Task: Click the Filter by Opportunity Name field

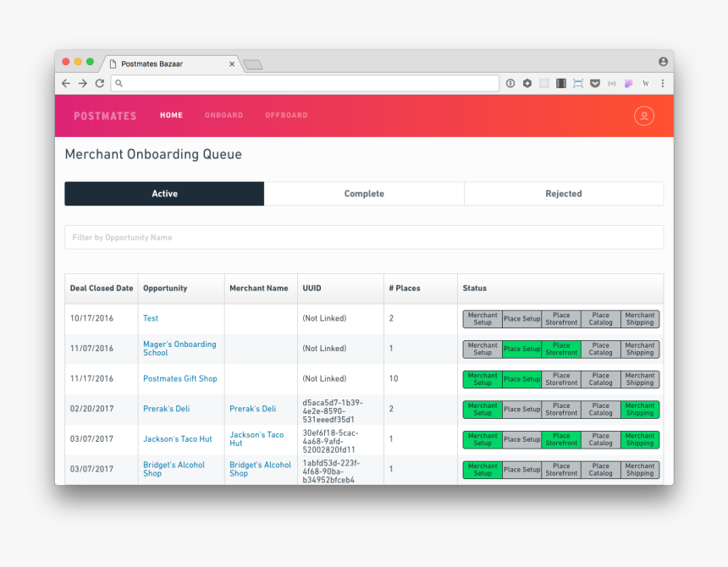Action: point(364,238)
